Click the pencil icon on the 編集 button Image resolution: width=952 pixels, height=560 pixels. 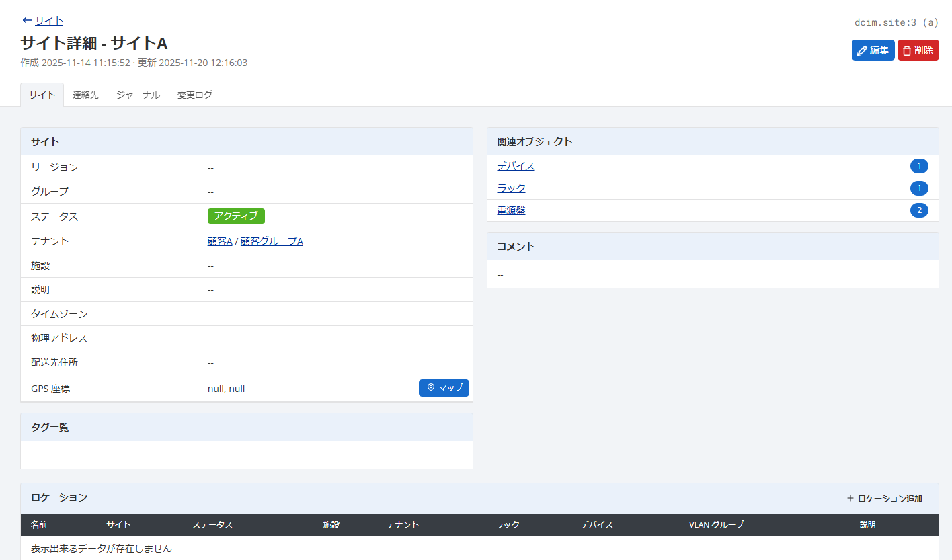(861, 50)
